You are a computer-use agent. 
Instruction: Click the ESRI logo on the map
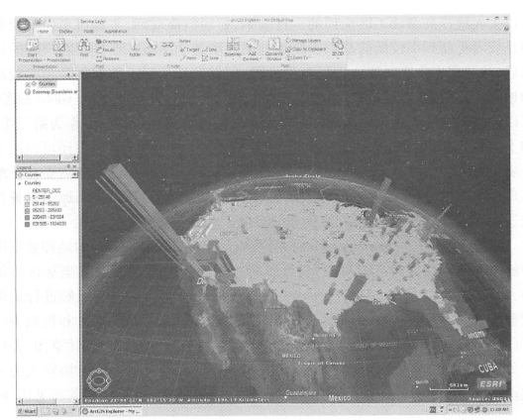(491, 384)
